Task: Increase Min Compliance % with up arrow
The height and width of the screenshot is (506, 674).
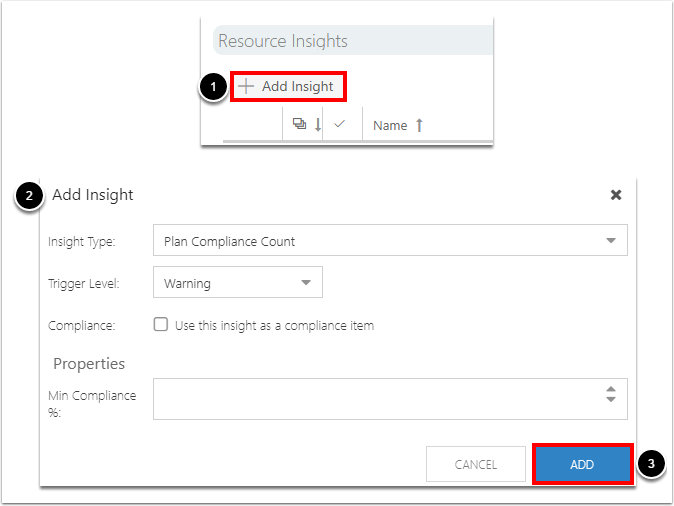Action: [x=611, y=389]
